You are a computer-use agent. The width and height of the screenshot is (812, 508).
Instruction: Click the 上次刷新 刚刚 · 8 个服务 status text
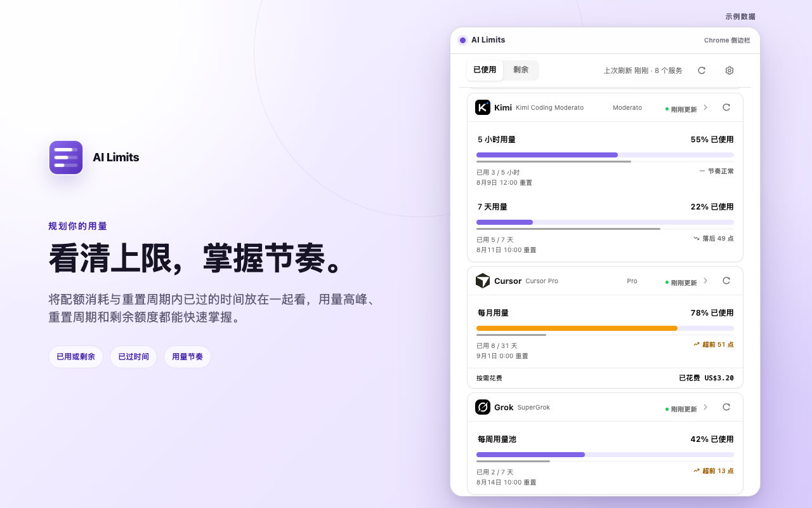(x=643, y=70)
